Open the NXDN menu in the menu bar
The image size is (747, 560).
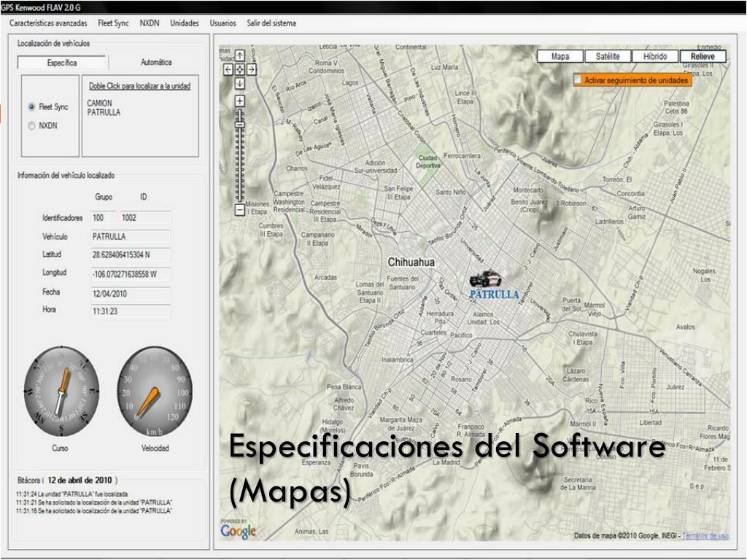150,23
